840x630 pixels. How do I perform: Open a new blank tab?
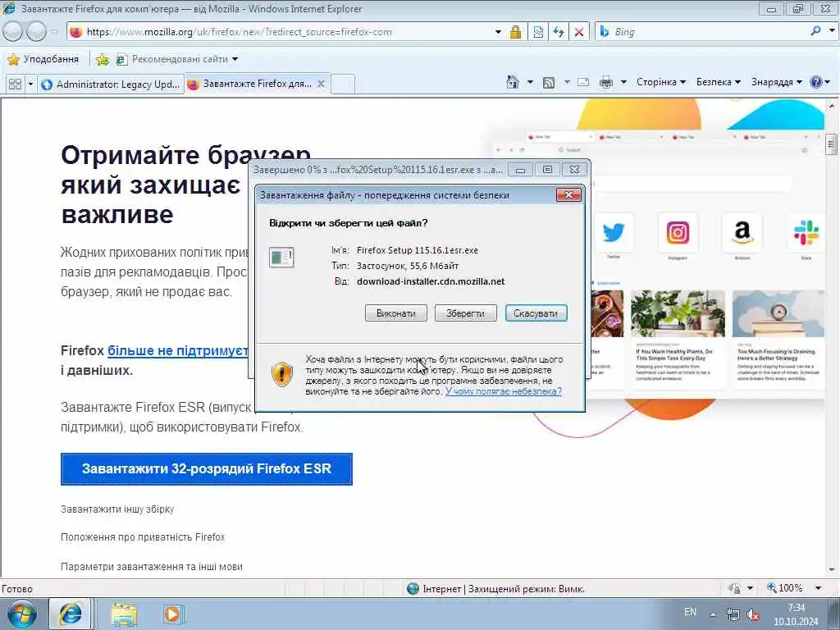point(342,84)
